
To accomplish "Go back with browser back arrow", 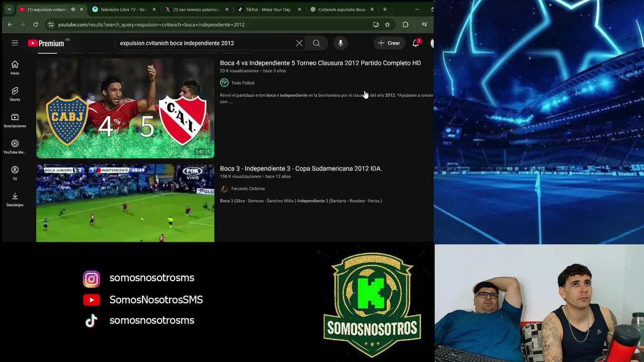I will 10,24.
